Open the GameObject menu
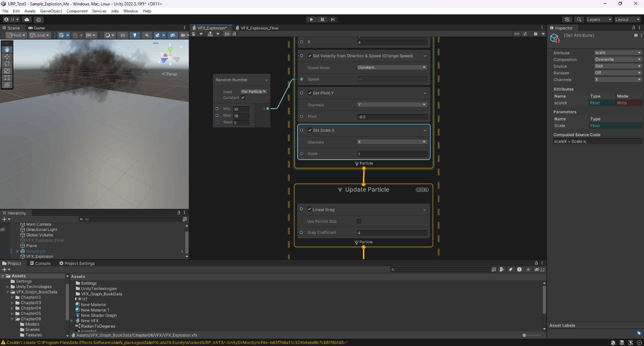 pos(51,11)
